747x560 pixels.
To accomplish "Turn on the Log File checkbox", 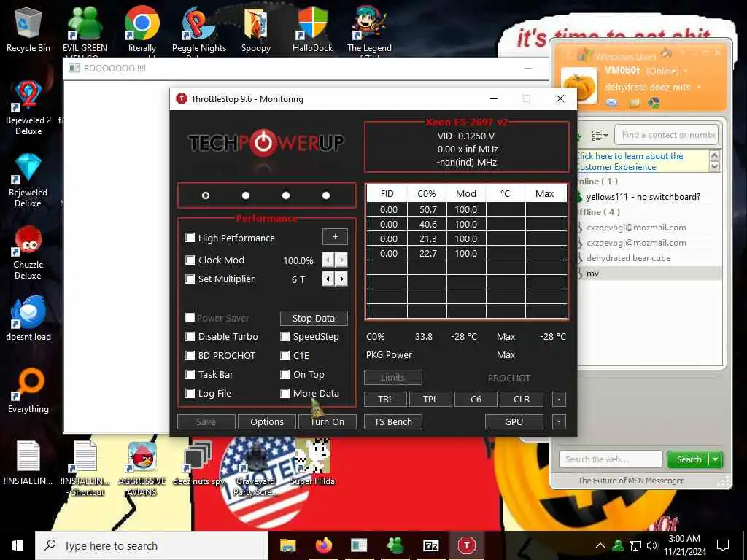I will point(190,393).
